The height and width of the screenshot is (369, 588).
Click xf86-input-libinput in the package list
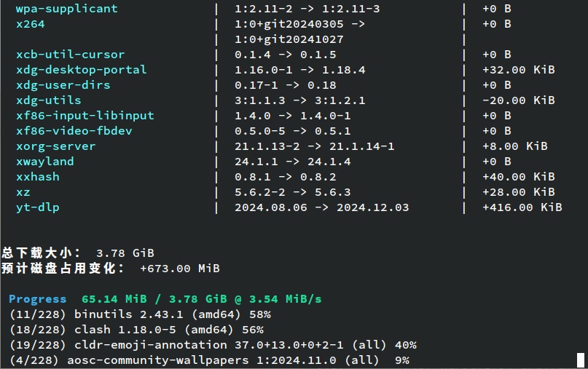pyautogui.click(x=85, y=116)
